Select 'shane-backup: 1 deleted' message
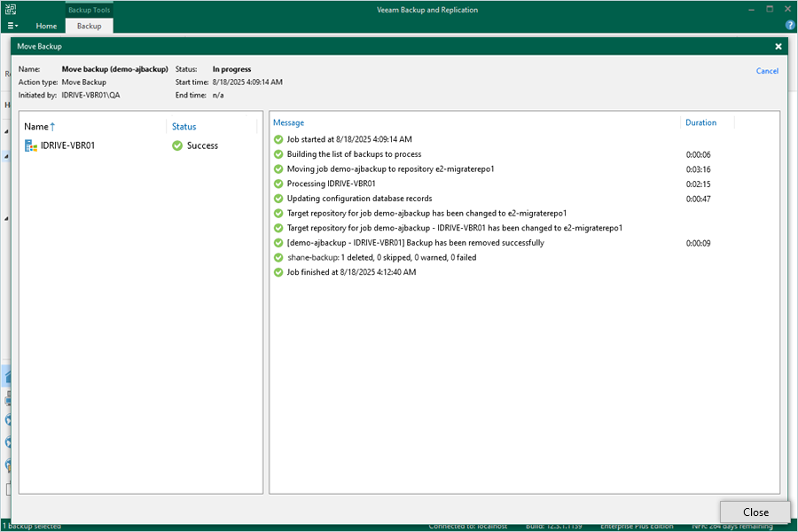 381,258
